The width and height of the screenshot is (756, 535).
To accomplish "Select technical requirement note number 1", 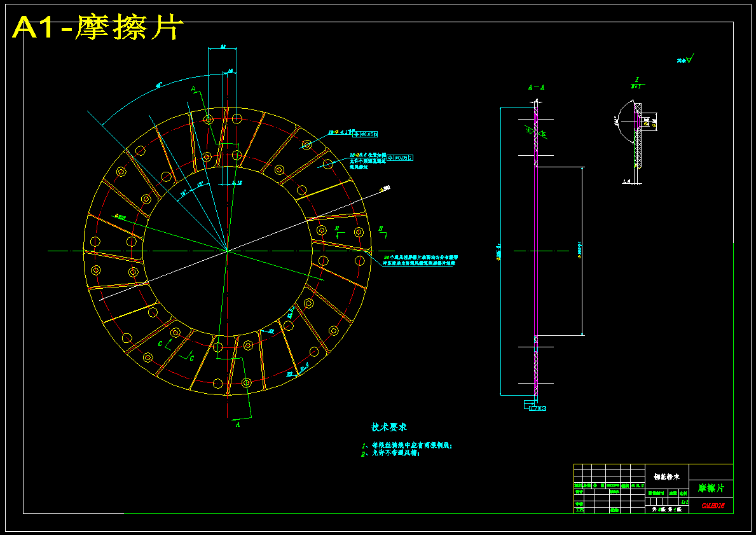I will click(x=408, y=446).
